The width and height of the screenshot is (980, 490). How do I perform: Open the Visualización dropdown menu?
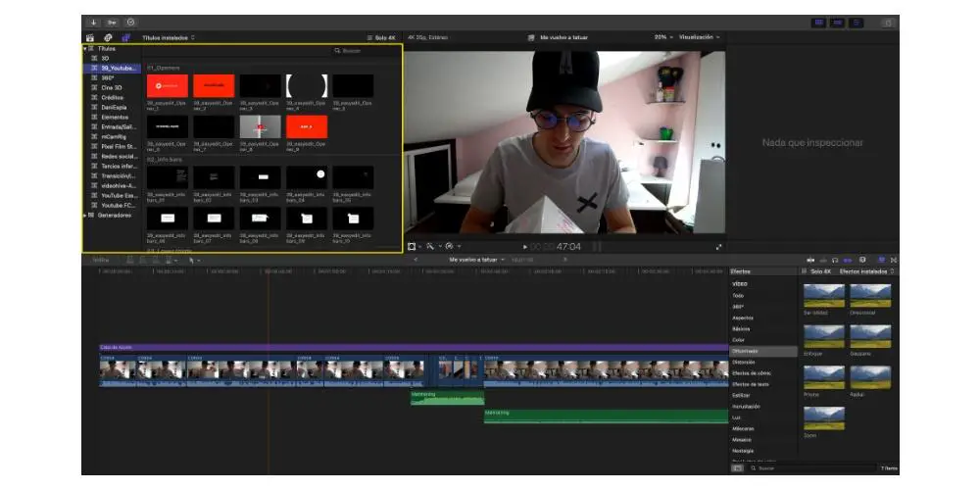point(700,37)
